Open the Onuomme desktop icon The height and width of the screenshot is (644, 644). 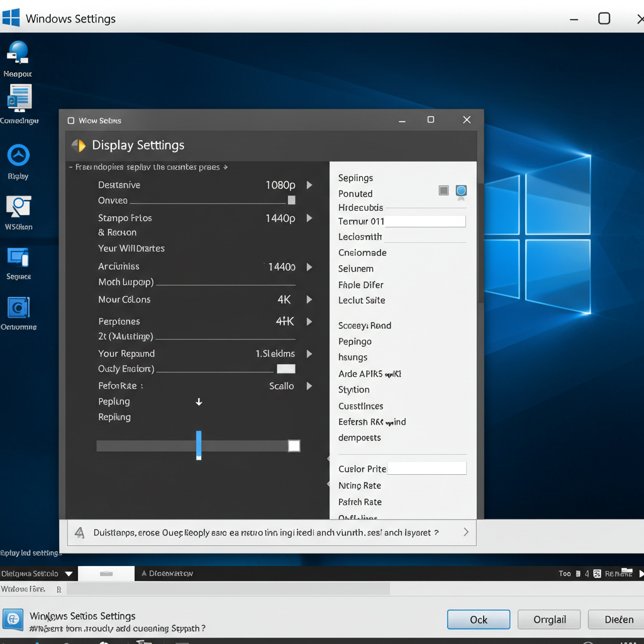tap(18, 308)
